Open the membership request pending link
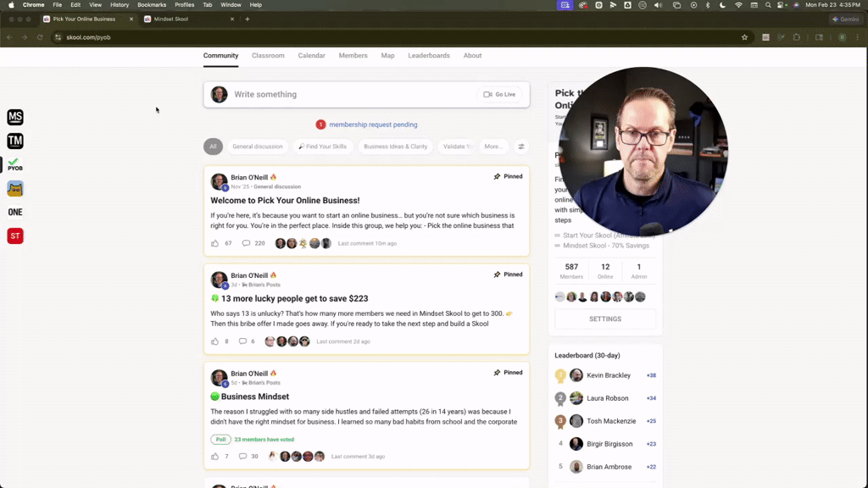Viewport: 868px width, 488px height. point(373,125)
